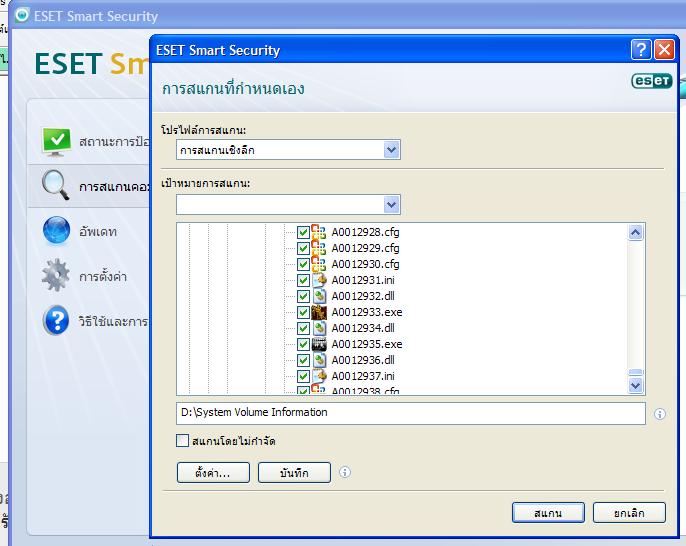Open the help question mark in dialog title bar
The height and width of the screenshot is (546, 686).
[x=641, y=50]
